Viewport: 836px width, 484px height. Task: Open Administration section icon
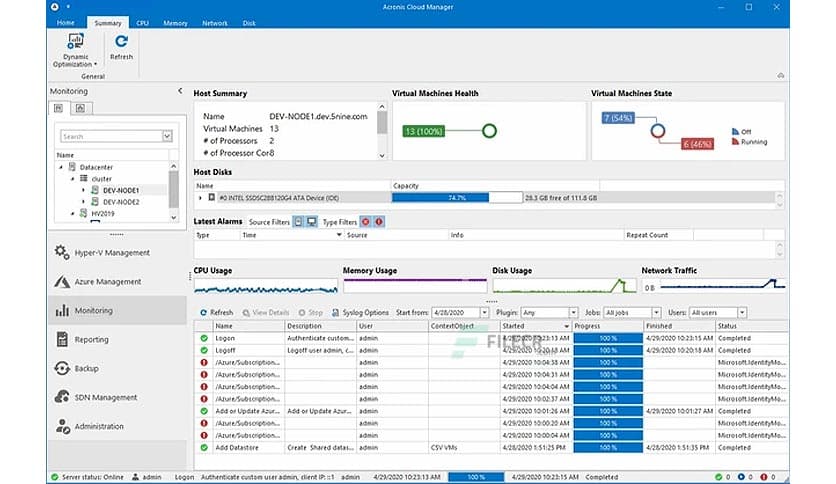click(x=62, y=426)
